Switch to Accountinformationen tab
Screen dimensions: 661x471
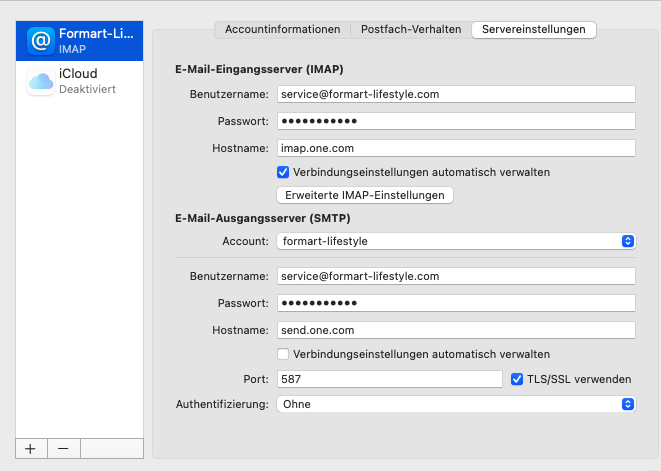(282, 30)
